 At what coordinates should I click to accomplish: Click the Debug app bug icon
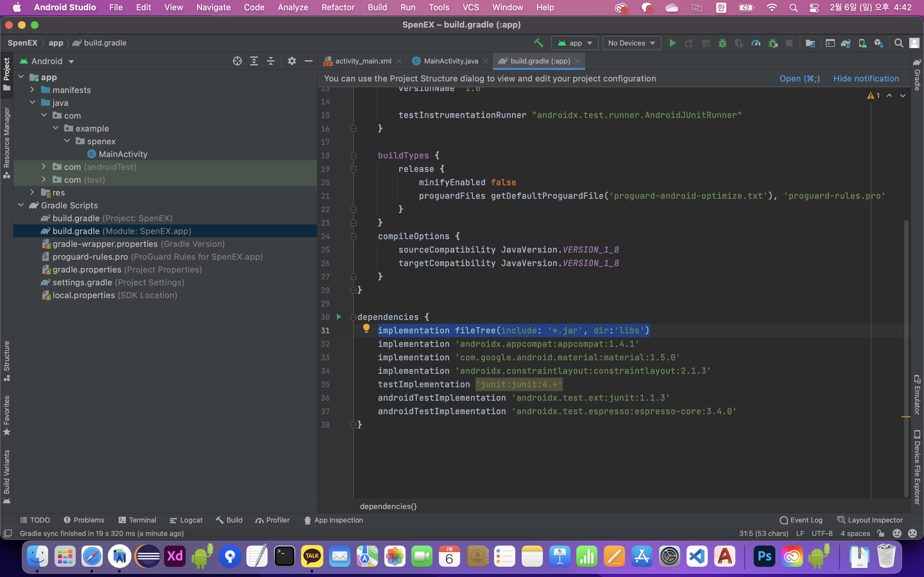click(x=722, y=43)
